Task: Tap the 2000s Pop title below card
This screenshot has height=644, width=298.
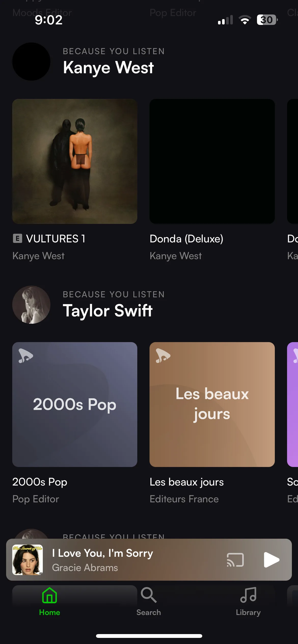Action: pos(40,482)
